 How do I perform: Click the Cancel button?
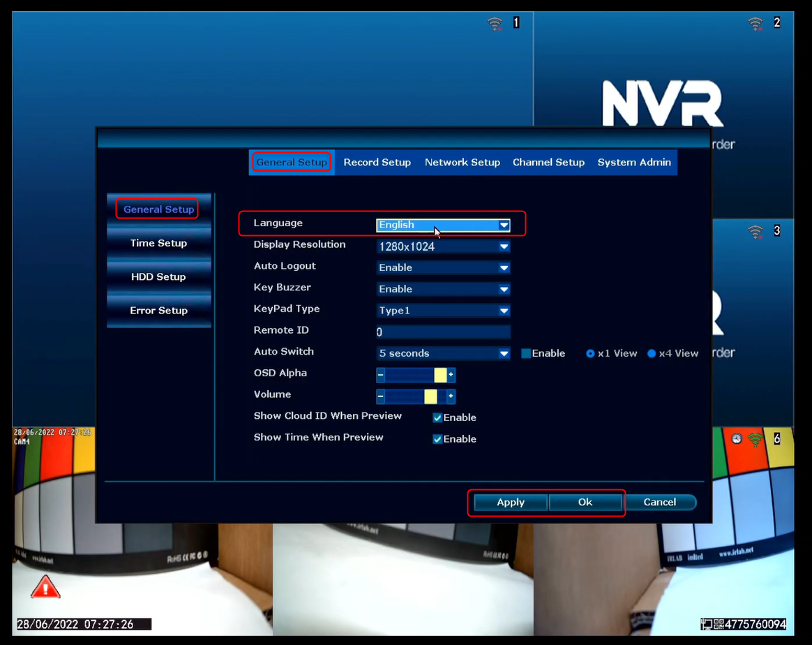(660, 502)
